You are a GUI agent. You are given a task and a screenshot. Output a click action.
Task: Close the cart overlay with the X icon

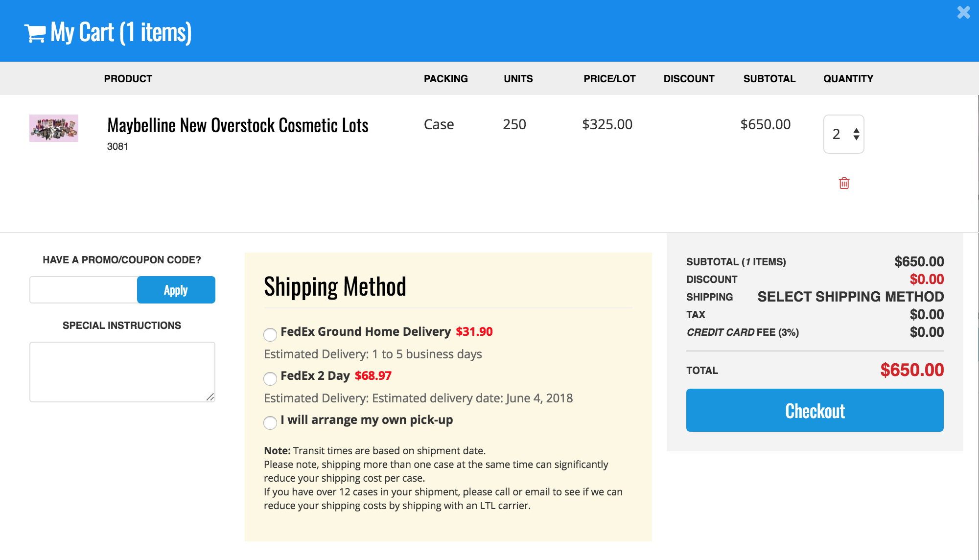963,12
